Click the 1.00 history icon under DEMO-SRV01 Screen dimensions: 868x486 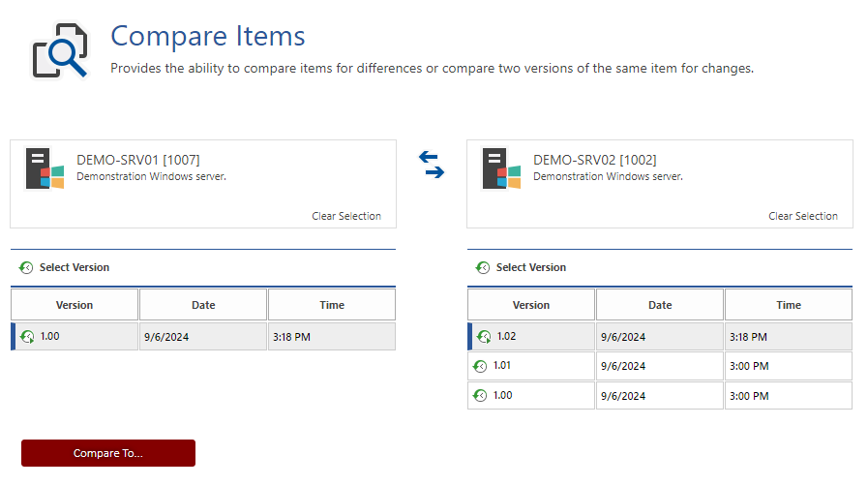tap(27, 337)
